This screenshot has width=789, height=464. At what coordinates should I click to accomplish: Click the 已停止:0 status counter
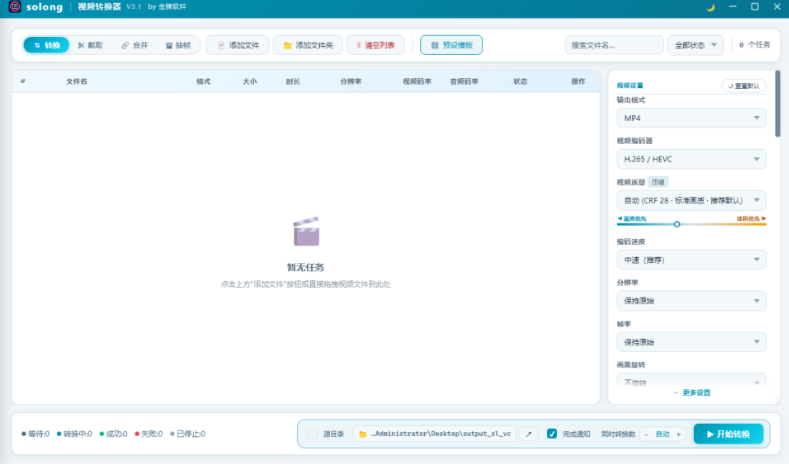click(x=188, y=434)
